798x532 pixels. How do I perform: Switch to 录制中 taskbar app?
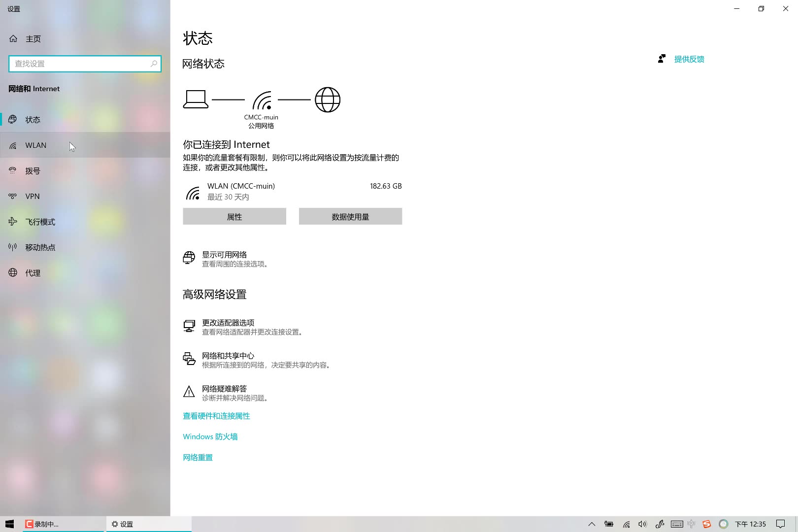click(x=64, y=524)
